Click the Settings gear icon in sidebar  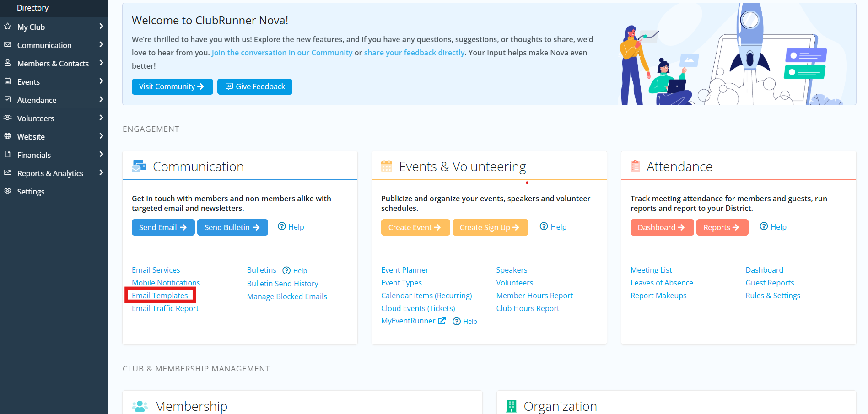[8, 191]
